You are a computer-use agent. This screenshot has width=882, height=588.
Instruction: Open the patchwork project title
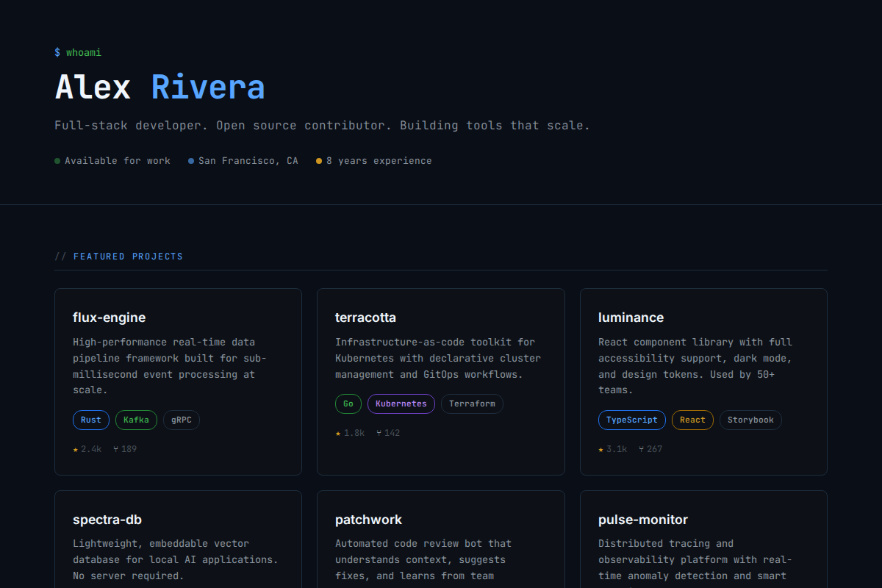(x=368, y=520)
